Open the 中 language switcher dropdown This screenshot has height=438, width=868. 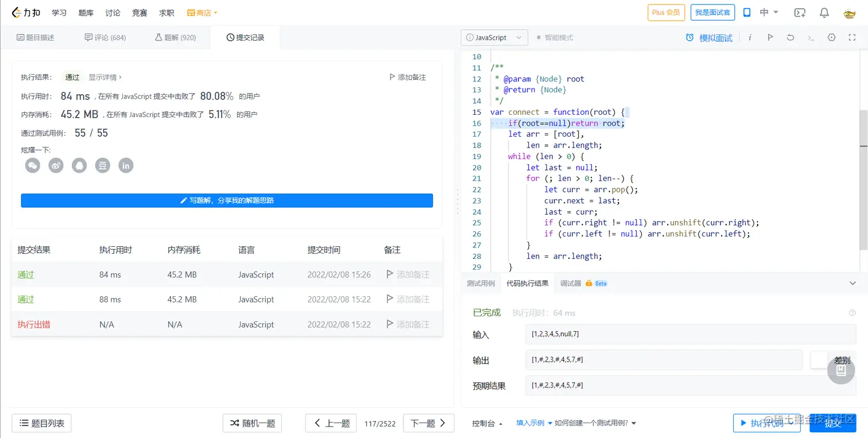click(x=769, y=13)
